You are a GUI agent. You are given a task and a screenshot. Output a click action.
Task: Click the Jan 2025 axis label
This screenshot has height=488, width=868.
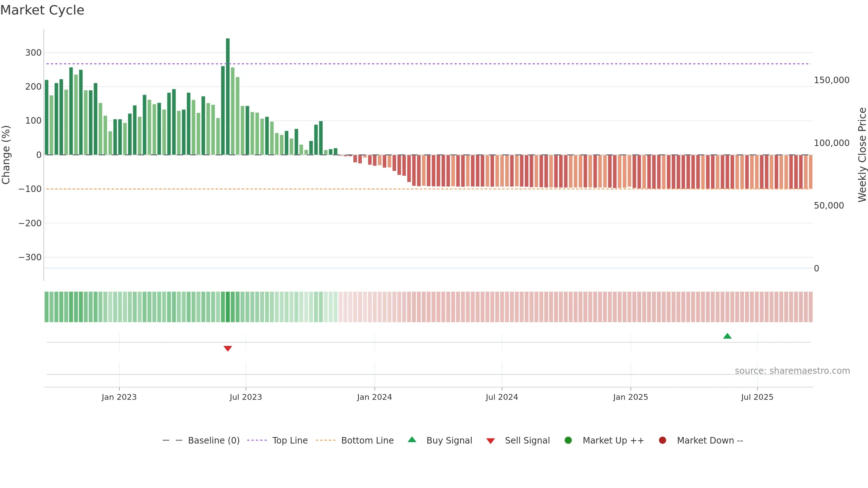tap(630, 397)
